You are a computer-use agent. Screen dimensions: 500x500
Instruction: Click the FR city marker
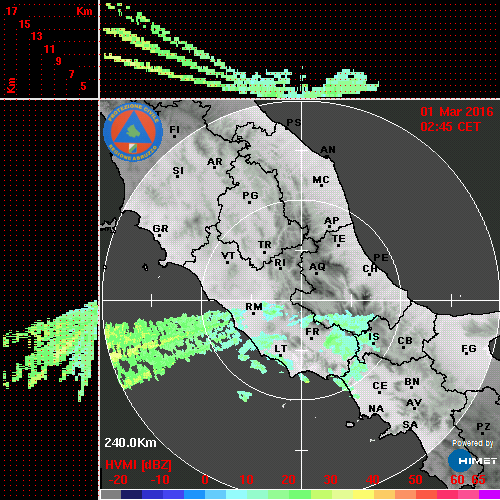(312, 333)
